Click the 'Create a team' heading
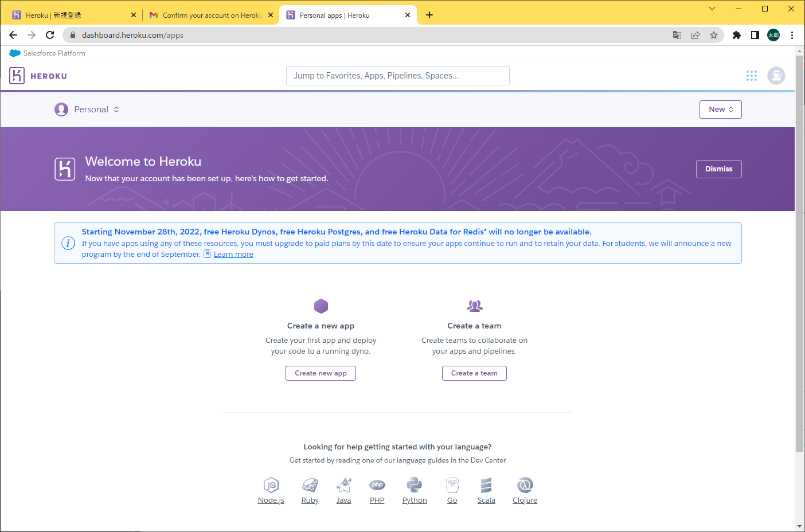805x532 pixels. click(x=475, y=326)
